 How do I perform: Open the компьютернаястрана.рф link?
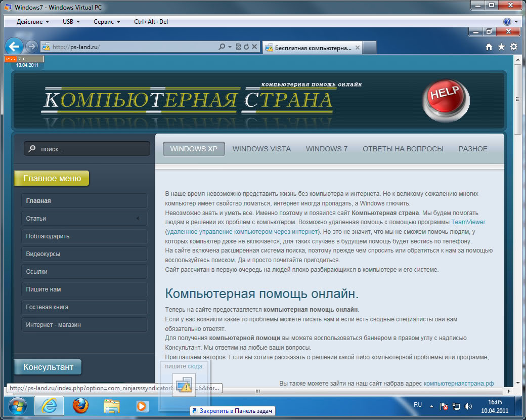[459, 384]
